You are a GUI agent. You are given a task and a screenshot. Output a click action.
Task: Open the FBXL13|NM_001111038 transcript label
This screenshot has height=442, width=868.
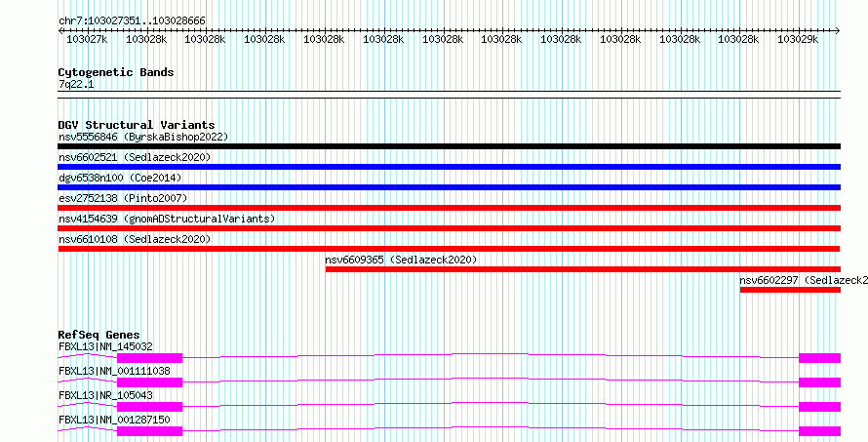click(x=114, y=372)
